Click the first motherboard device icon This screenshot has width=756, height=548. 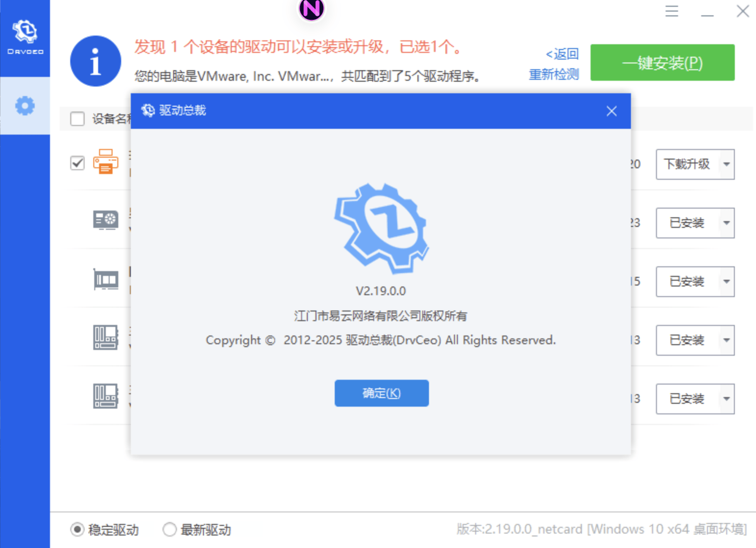[x=106, y=337]
